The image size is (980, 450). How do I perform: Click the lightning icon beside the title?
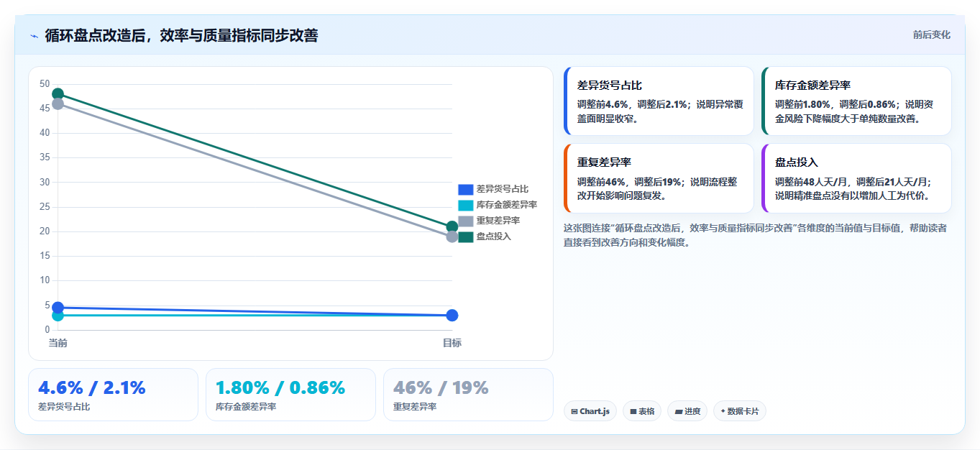tap(35, 36)
